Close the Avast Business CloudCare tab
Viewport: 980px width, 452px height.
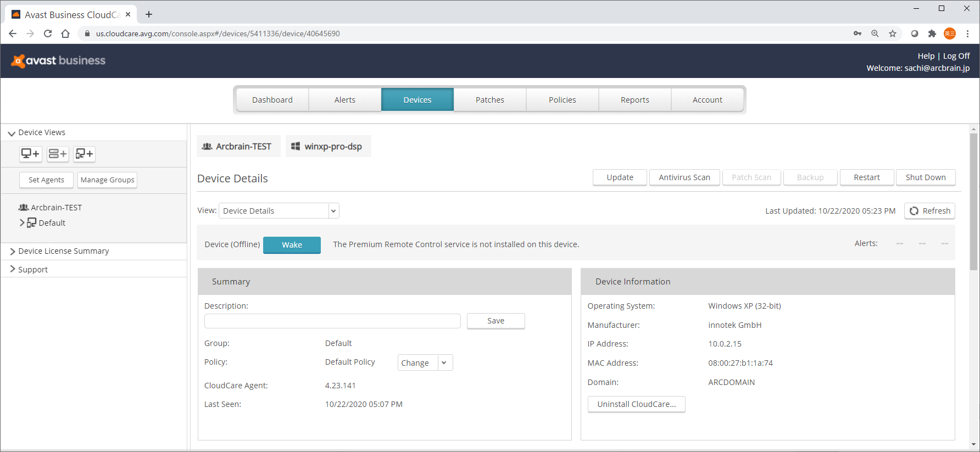pos(128,14)
